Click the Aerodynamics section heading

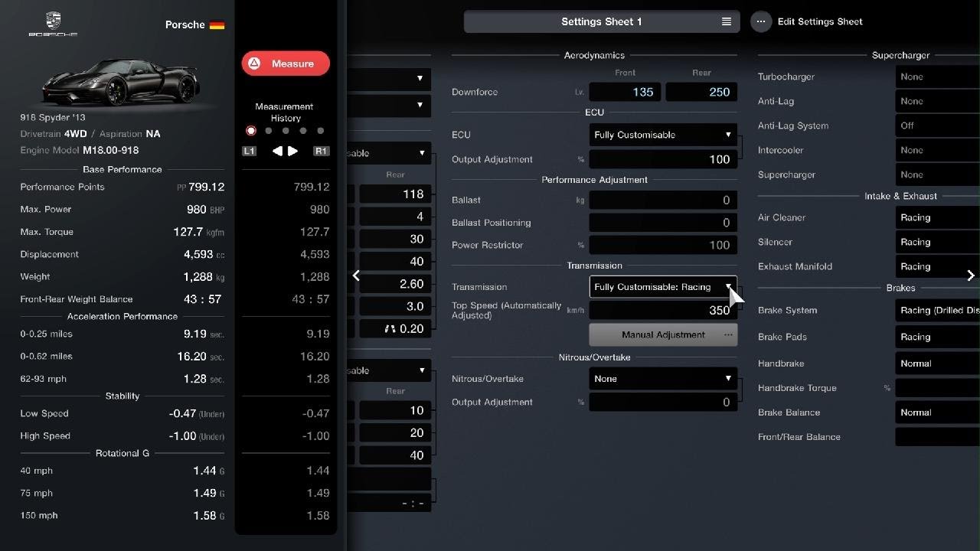pos(594,55)
